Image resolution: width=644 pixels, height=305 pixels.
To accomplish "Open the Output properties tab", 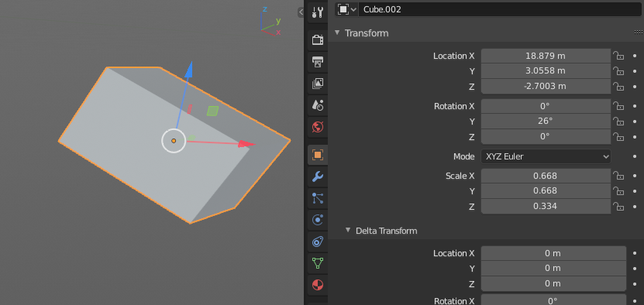I will click(x=317, y=62).
